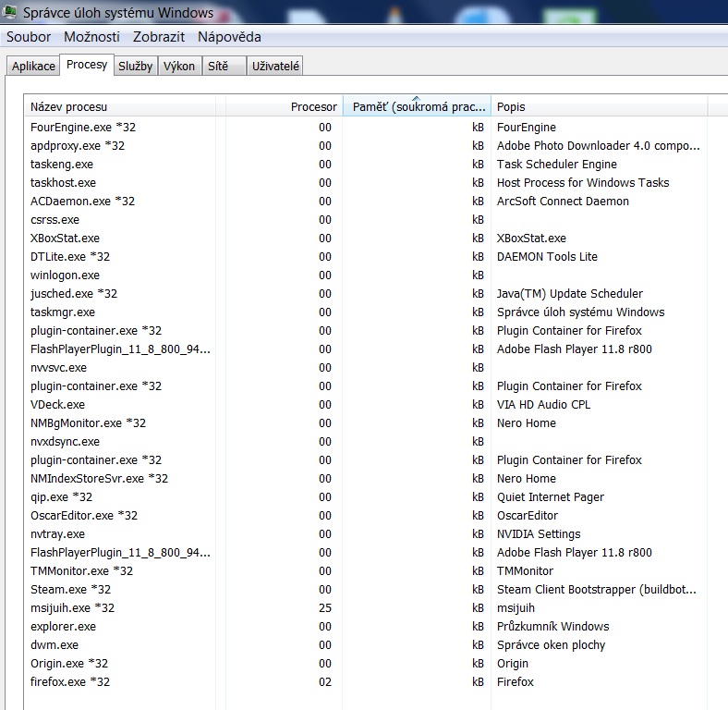Select the dwm.exe process row

(365, 645)
